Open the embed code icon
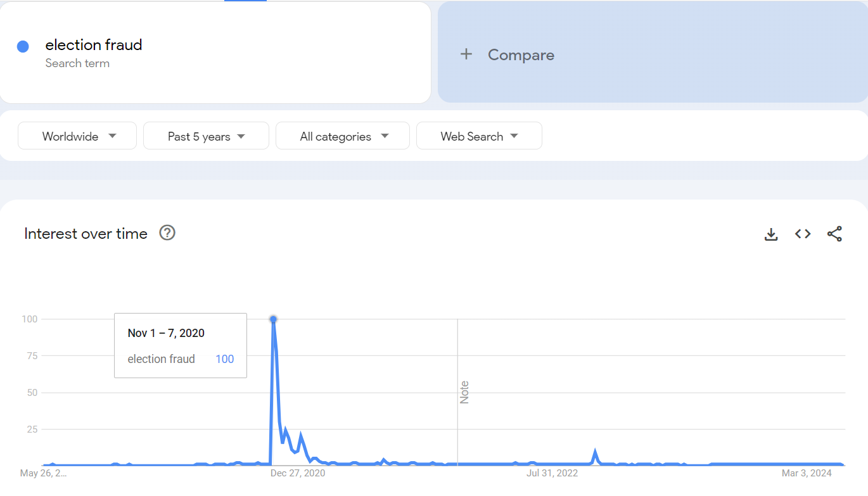Viewport: 868px width, 496px height. pos(803,234)
